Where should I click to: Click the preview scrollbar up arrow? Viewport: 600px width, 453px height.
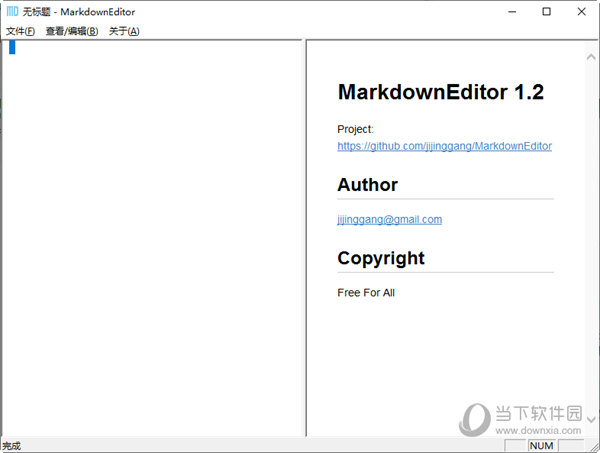pos(591,57)
